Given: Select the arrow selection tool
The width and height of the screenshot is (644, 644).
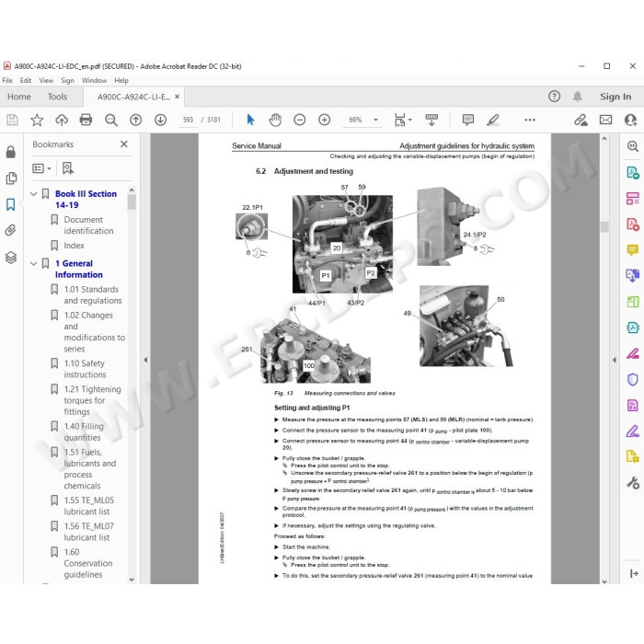Looking at the screenshot, I should tap(250, 120).
